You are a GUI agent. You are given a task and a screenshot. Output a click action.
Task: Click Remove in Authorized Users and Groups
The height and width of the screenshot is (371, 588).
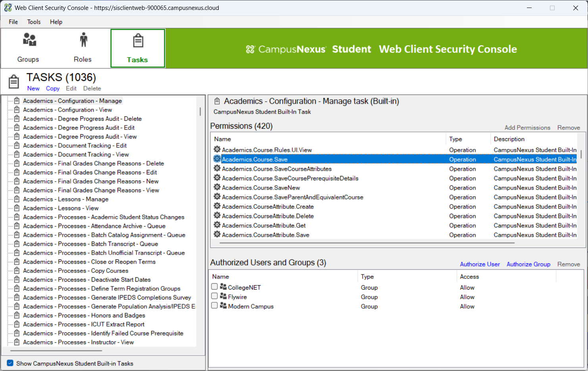[x=569, y=264]
